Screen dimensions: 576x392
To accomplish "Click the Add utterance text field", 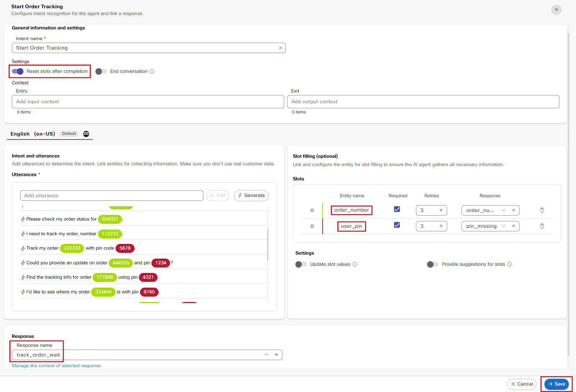I will pyautogui.click(x=112, y=195).
